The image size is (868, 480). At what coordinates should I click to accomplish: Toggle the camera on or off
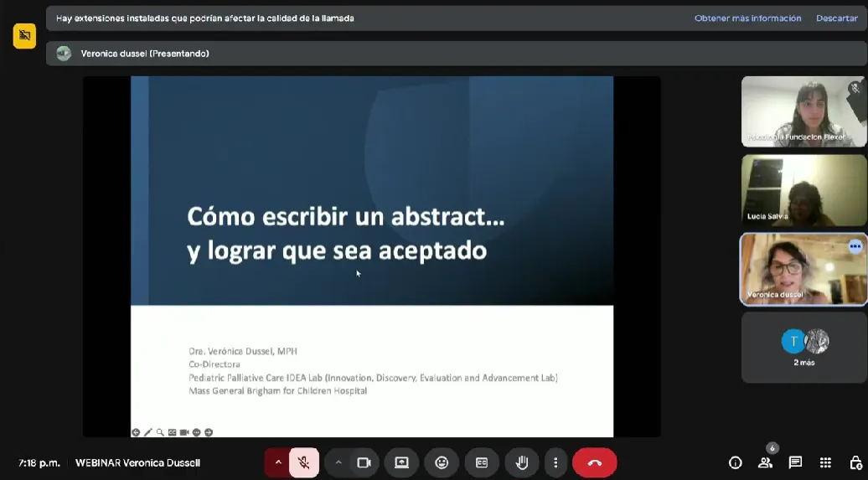click(x=364, y=463)
